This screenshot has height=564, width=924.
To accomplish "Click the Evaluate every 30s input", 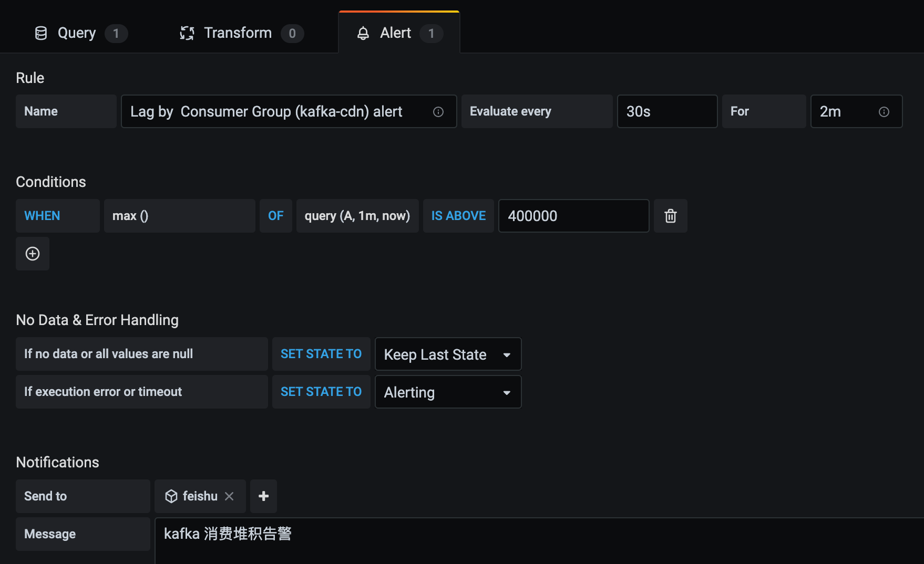I will coord(666,111).
